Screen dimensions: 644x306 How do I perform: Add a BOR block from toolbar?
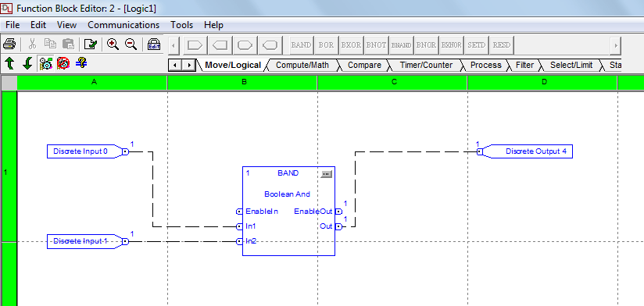point(327,45)
